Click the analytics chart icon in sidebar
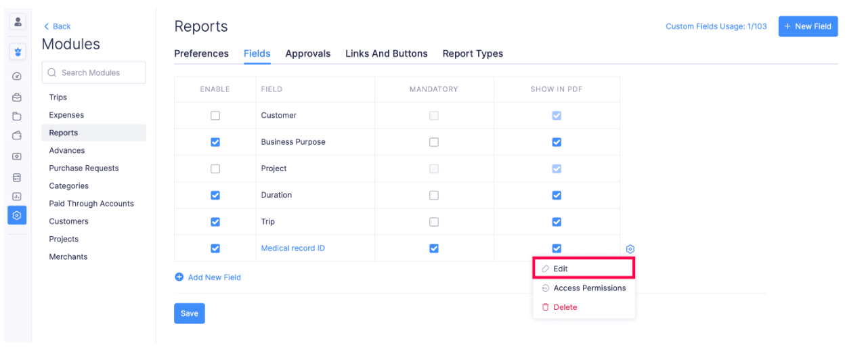 17,196
